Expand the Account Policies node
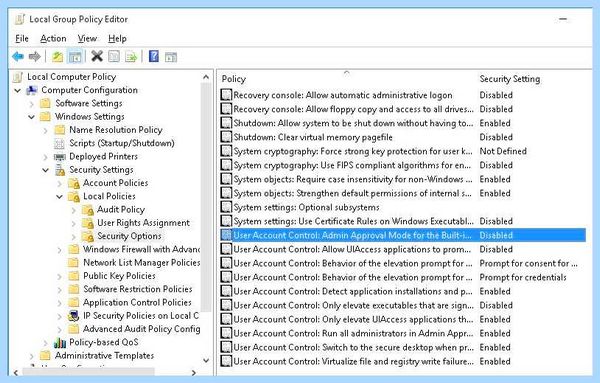 60,184
